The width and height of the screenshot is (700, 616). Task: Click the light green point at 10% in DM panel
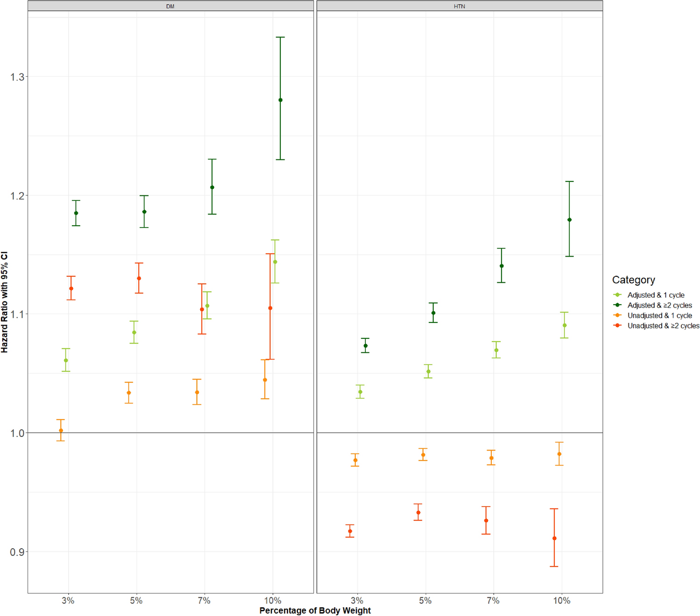point(275,262)
